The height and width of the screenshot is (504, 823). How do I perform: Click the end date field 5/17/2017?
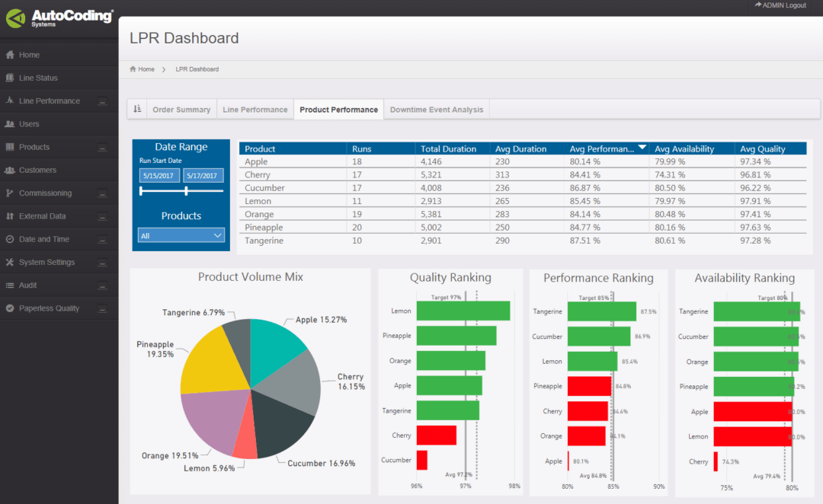pos(203,175)
